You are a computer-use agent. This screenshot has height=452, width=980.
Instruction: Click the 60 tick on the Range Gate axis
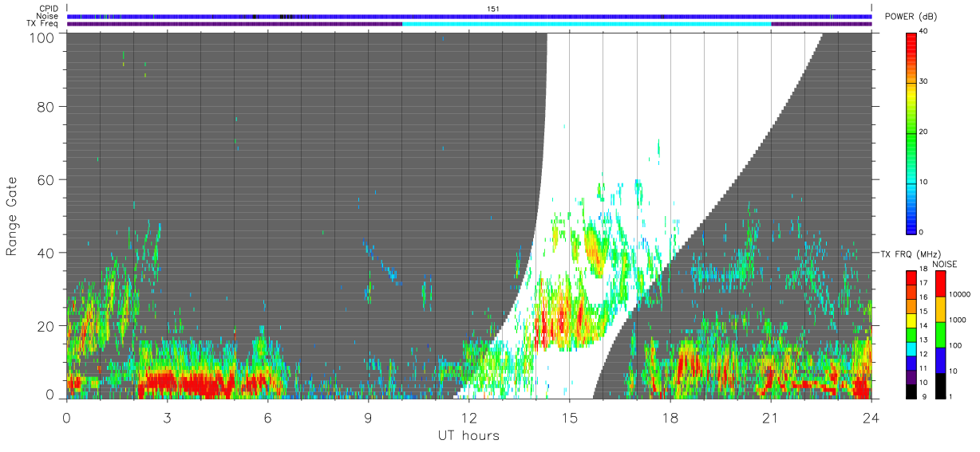46,179
